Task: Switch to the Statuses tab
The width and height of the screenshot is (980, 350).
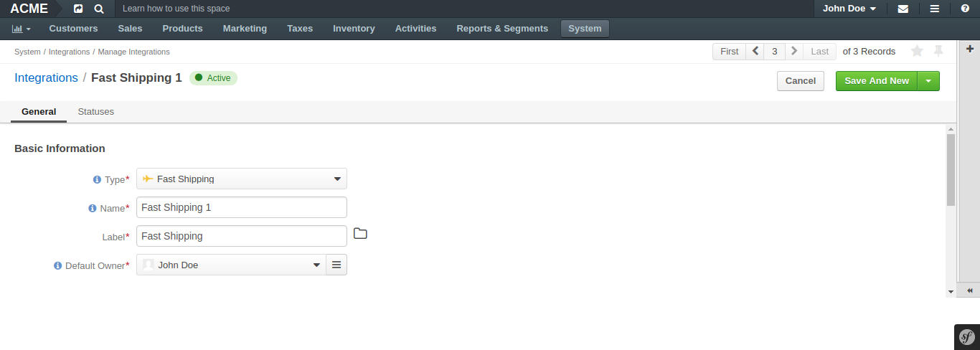Action: coord(95,112)
